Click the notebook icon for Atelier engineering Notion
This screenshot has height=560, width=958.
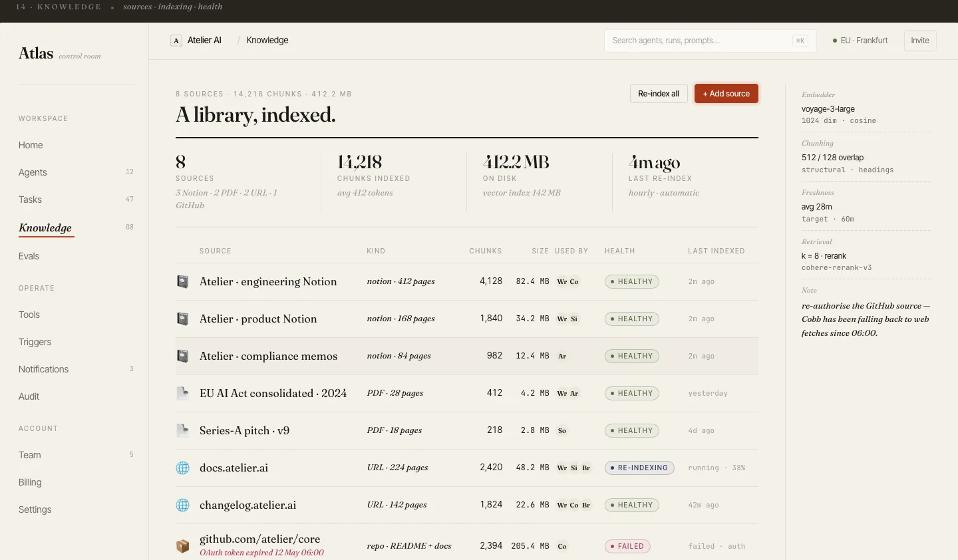pos(182,281)
